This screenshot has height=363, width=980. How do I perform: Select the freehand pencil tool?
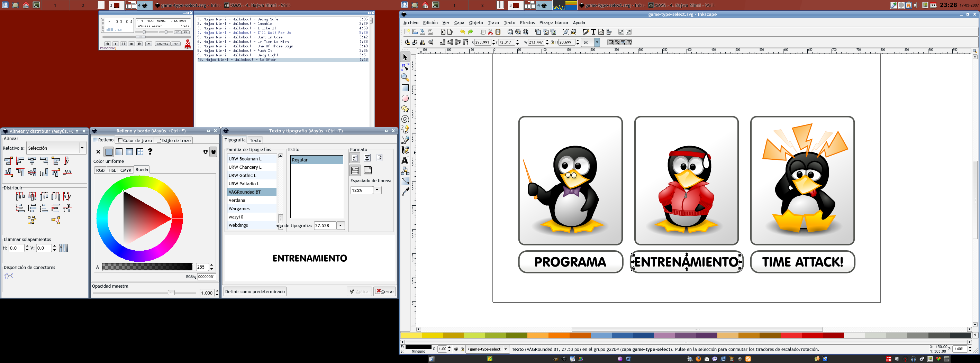pyautogui.click(x=405, y=130)
